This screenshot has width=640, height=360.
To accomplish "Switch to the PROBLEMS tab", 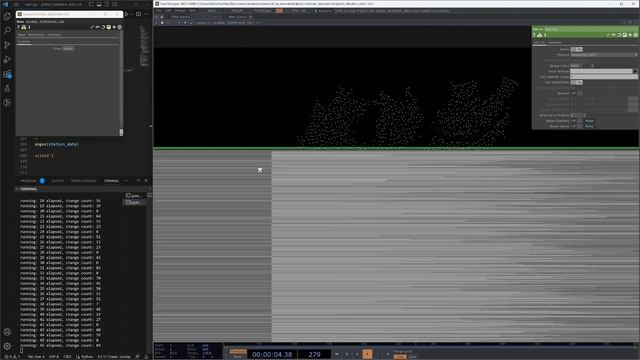I will [x=29, y=180].
